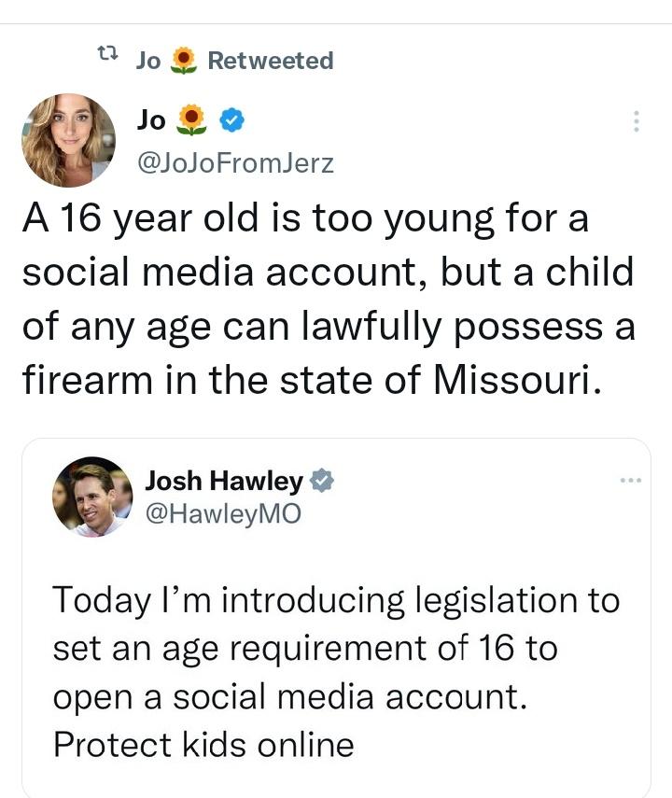Image resolution: width=672 pixels, height=798 pixels.
Task: Click Josh Hawley's gray verified badge
Action: coord(322,481)
